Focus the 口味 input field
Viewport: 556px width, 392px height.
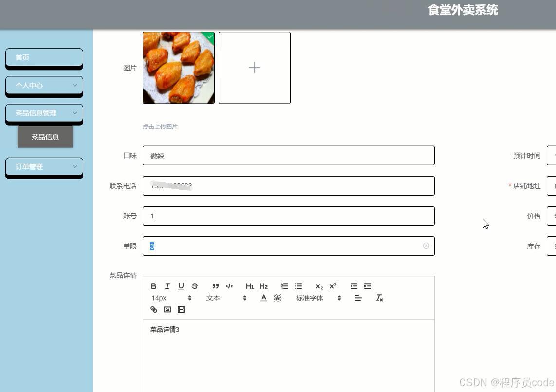(289, 156)
